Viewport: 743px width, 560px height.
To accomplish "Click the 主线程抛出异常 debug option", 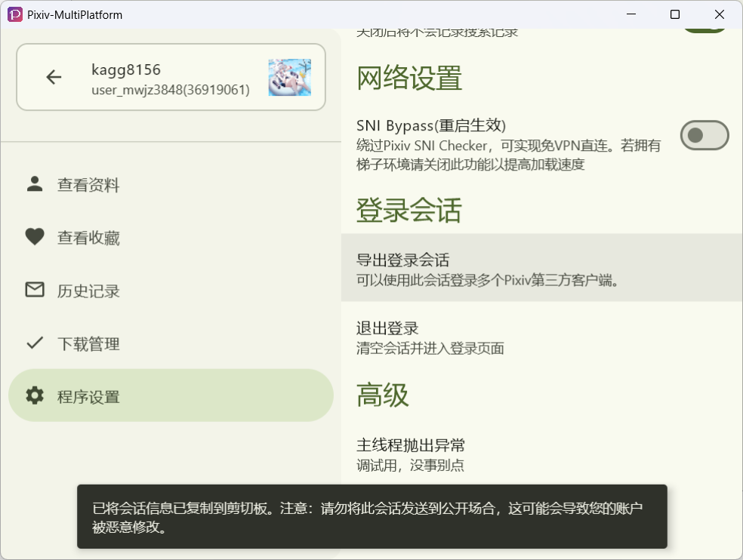I will (541, 455).
